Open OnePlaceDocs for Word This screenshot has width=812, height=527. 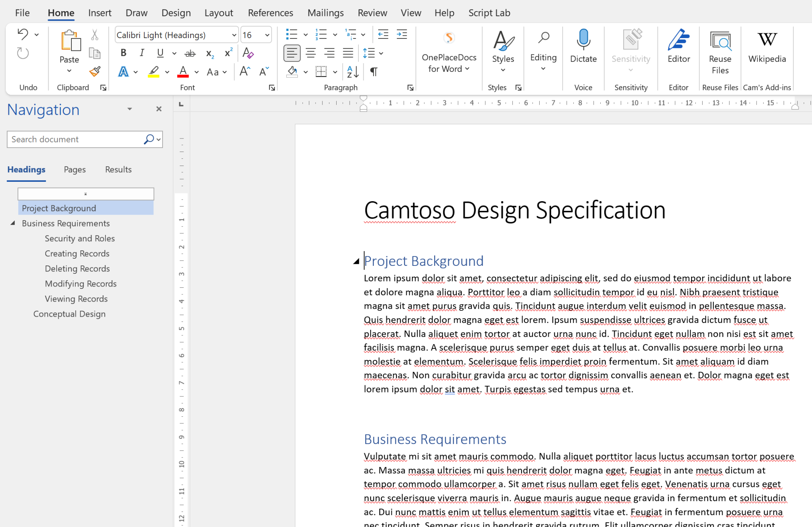(449, 52)
